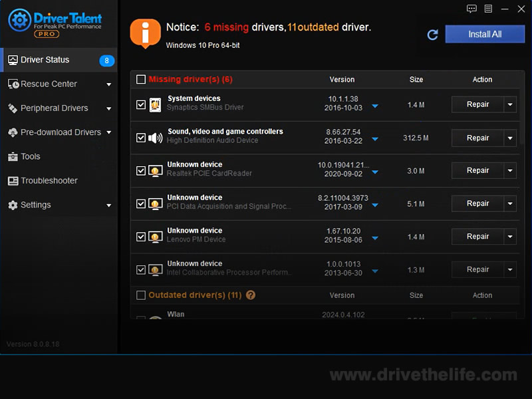Open Tools in the sidebar

tap(59, 157)
